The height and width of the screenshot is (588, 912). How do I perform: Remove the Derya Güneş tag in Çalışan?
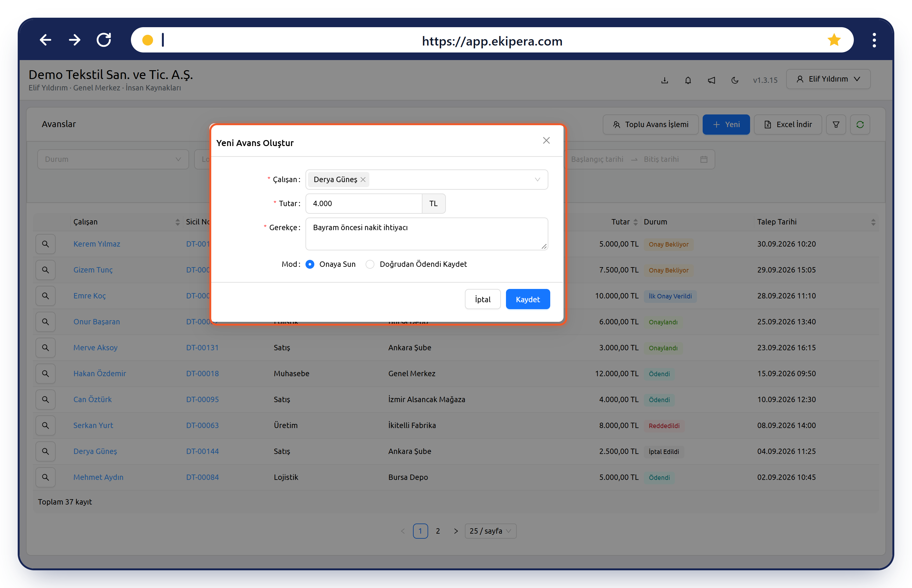363,180
